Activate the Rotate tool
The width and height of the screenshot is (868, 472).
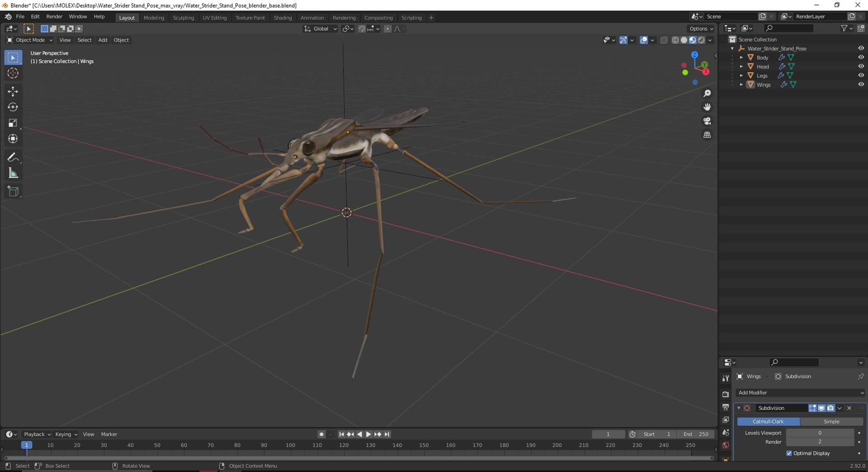[x=13, y=107]
